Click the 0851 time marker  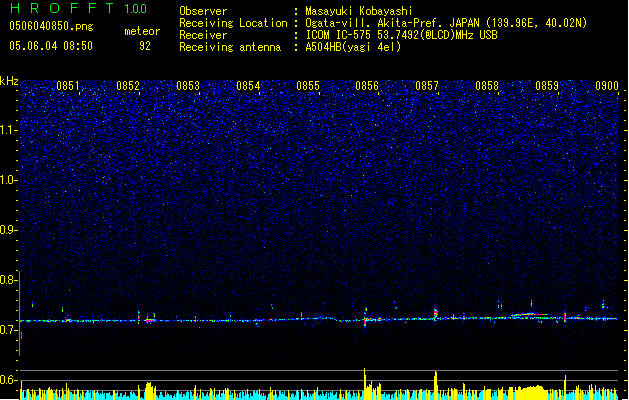pos(68,86)
